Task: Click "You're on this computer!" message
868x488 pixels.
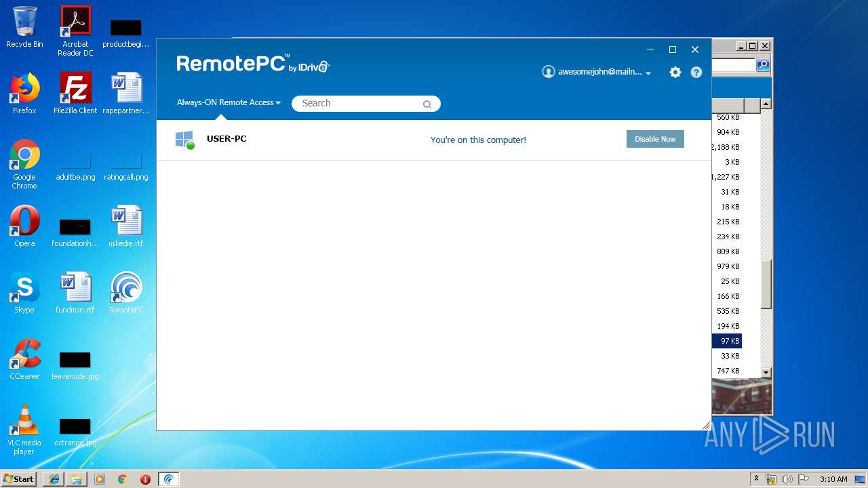Action: click(478, 140)
